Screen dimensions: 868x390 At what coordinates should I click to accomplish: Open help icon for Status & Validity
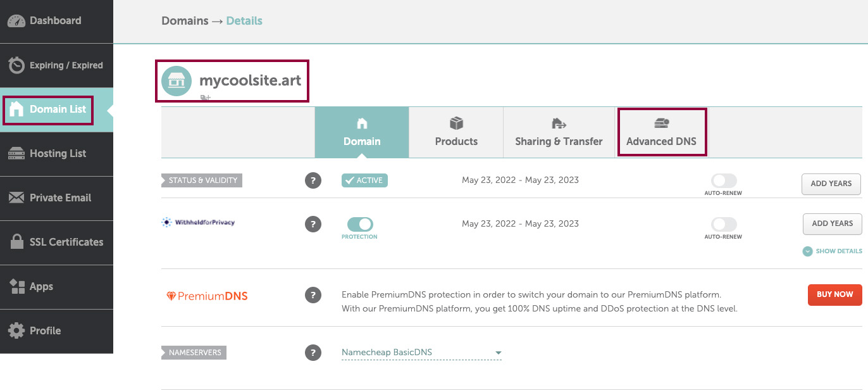[313, 180]
